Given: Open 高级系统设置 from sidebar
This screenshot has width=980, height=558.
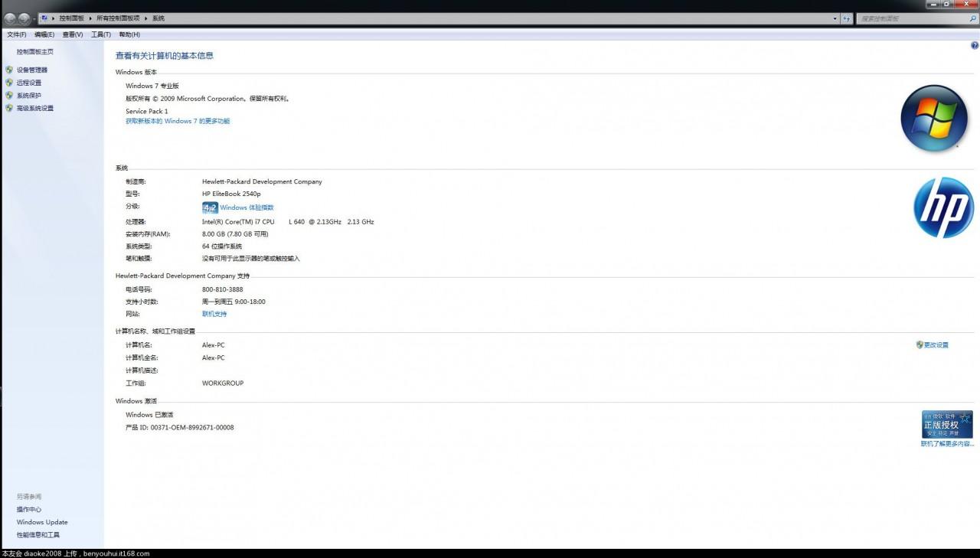Looking at the screenshot, I should [35, 109].
